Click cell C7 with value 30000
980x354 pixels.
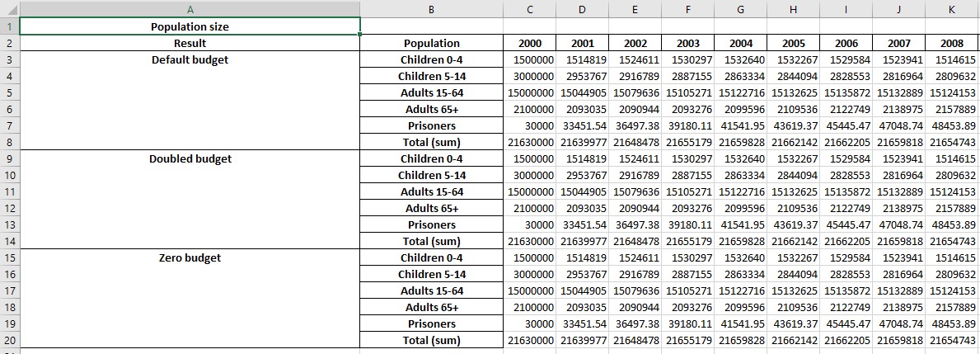[x=529, y=125]
